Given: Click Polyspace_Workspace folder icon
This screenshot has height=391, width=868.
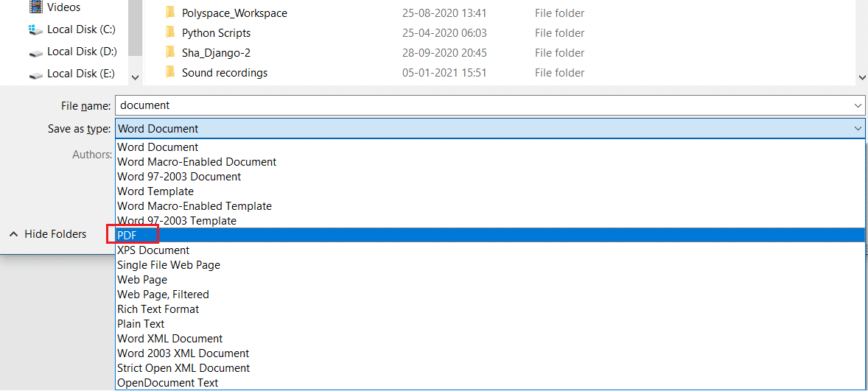Looking at the screenshot, I should (170, 13).
